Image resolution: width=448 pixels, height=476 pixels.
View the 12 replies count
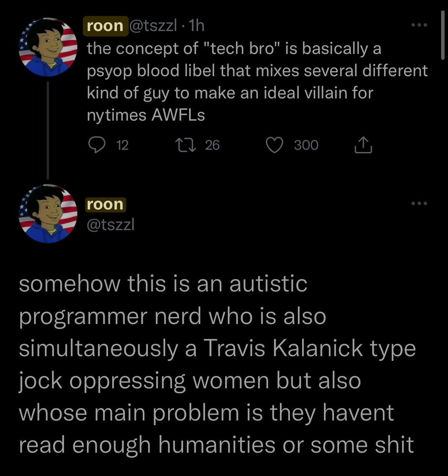click(x=123, y=146)
